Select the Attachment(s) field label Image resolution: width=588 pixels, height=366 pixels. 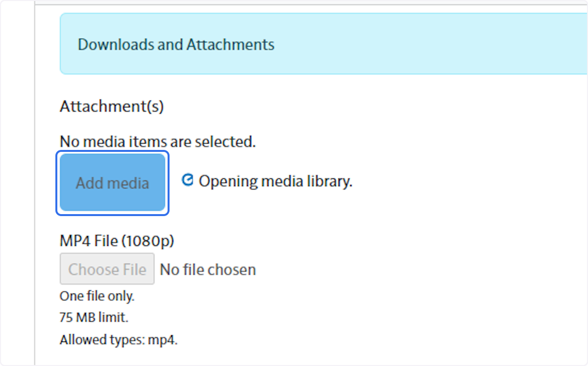point(111,106)
